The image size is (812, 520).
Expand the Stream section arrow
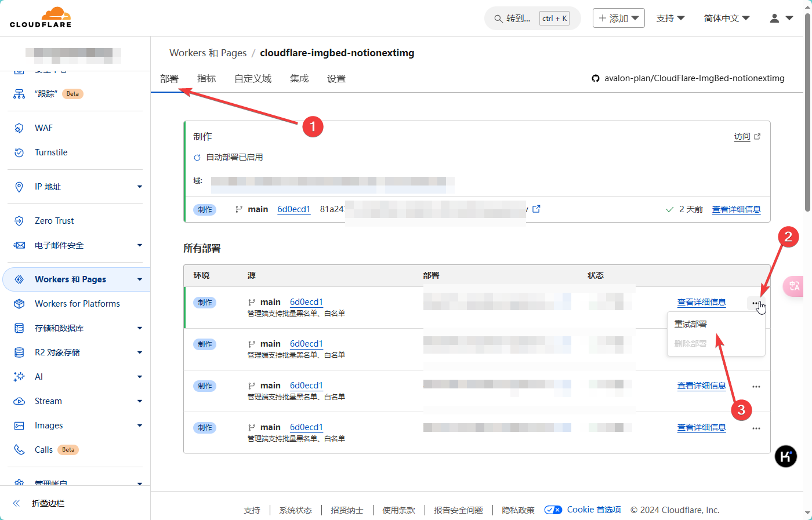click(x=140, y=401)
